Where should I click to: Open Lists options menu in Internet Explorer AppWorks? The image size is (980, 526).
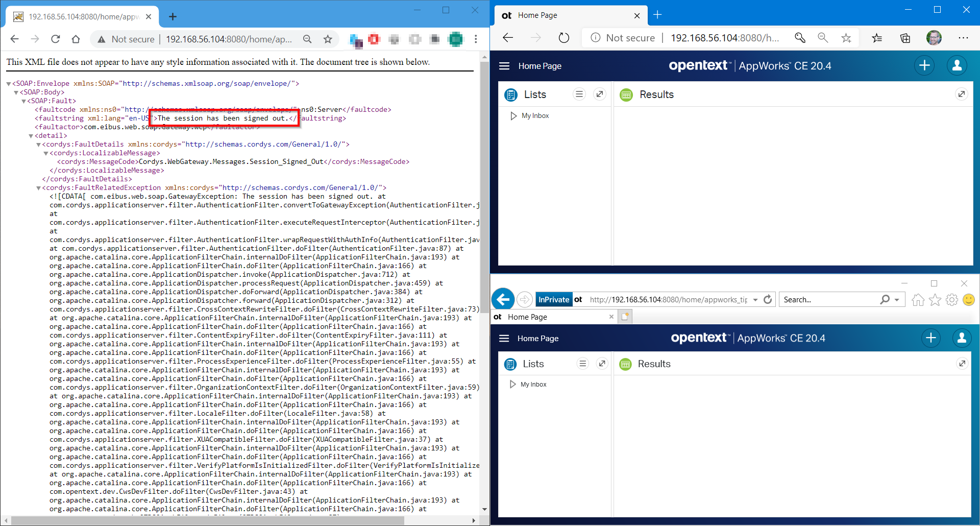click(x=582, y=364)
